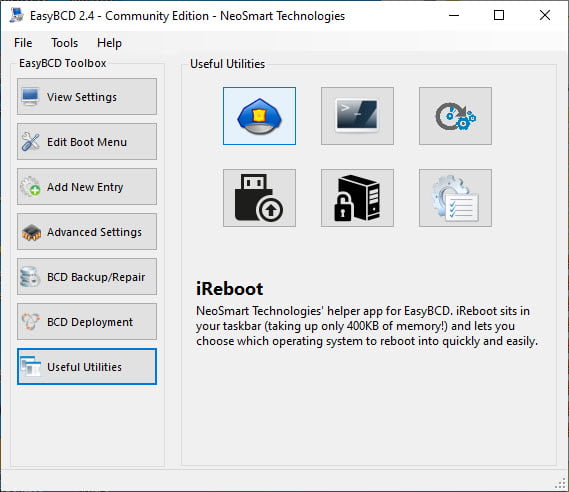569x492 pixels.
Task: Click the gear with checklist utility icon
Action: 455,198
